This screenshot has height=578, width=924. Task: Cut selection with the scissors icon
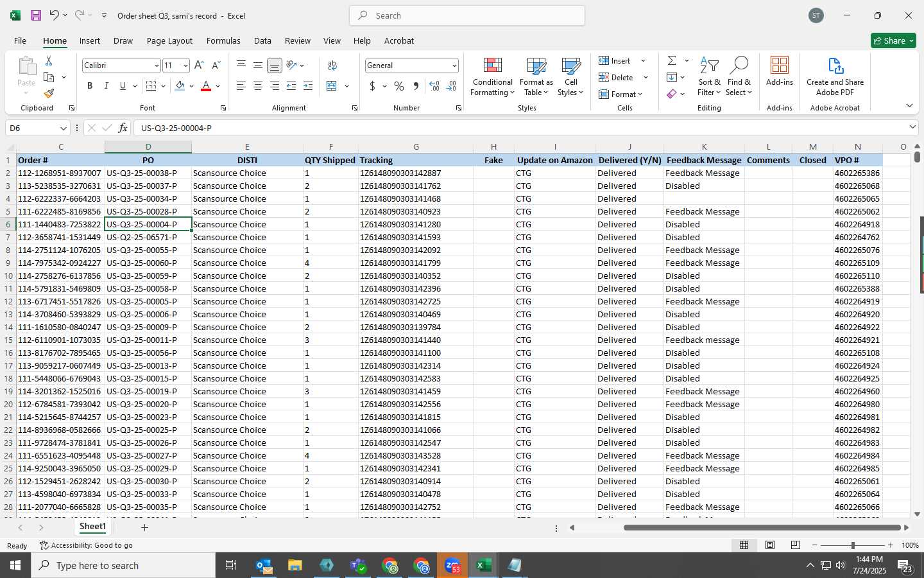(x=49, y=60)
